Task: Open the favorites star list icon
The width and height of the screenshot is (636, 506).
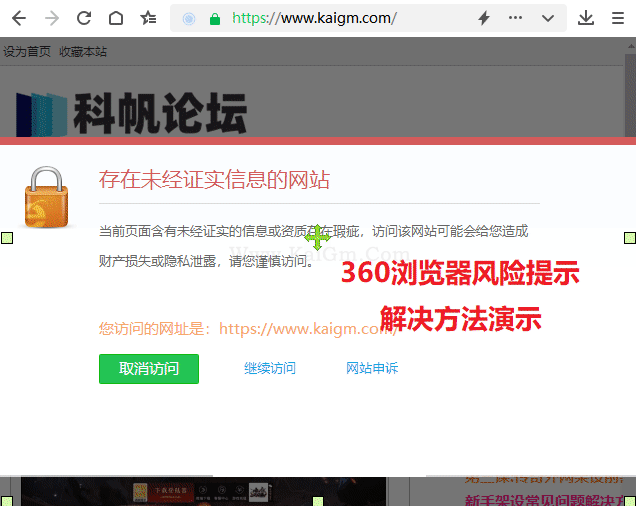Action: [148, 18]
